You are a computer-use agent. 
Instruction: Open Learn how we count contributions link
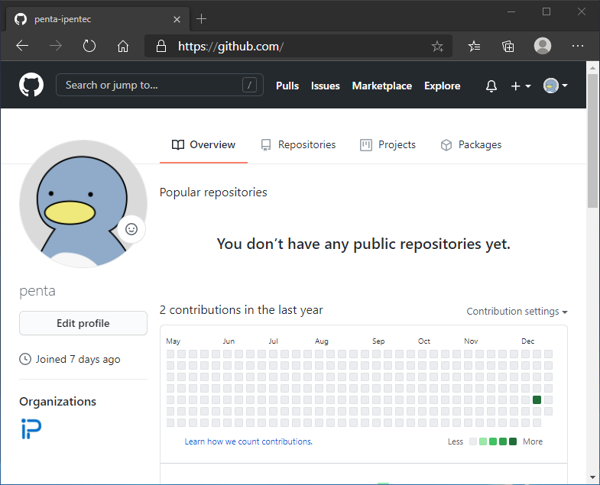pos(249,442)
